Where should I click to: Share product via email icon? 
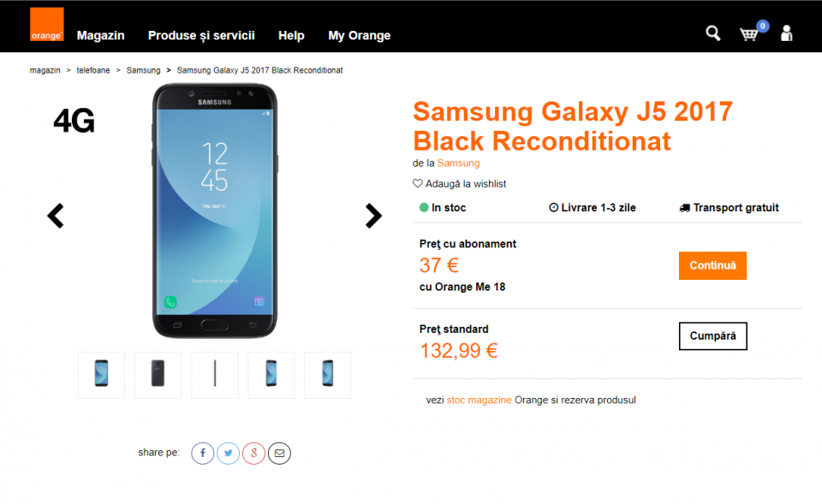pyautogui.click(x=279, y=454)
